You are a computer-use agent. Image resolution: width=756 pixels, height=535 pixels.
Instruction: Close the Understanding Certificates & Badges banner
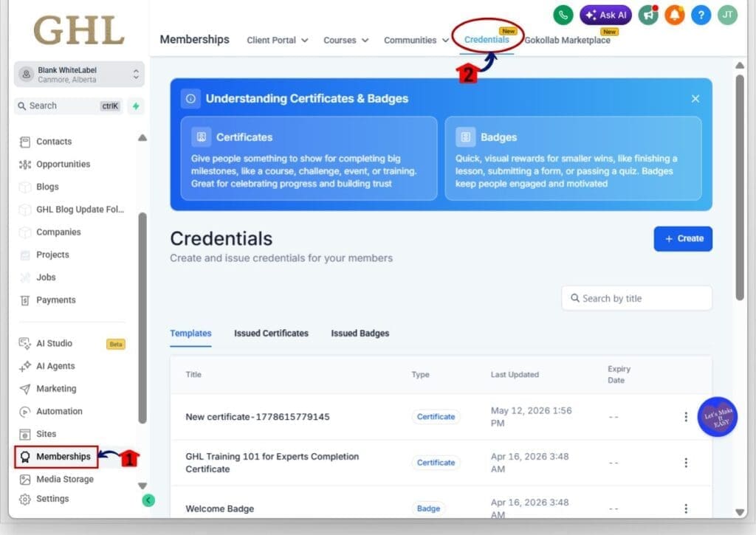695,98
